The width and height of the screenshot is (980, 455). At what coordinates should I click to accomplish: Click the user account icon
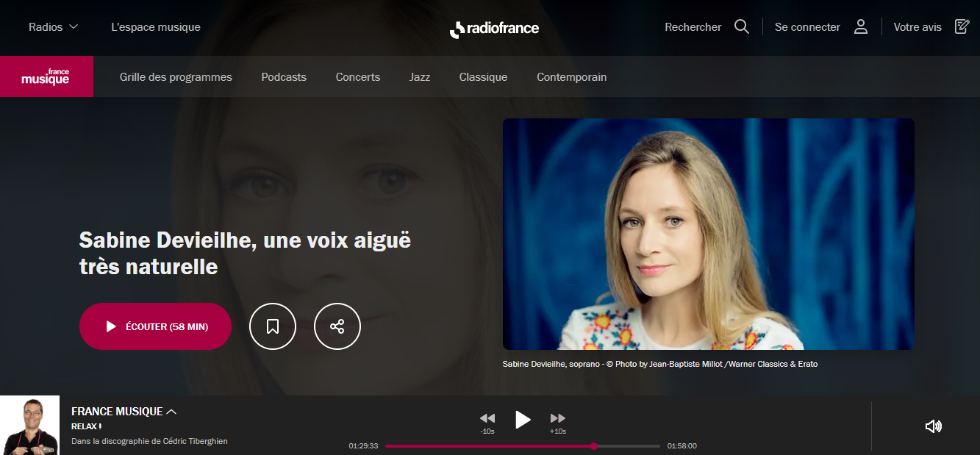(x=861, y=27)
